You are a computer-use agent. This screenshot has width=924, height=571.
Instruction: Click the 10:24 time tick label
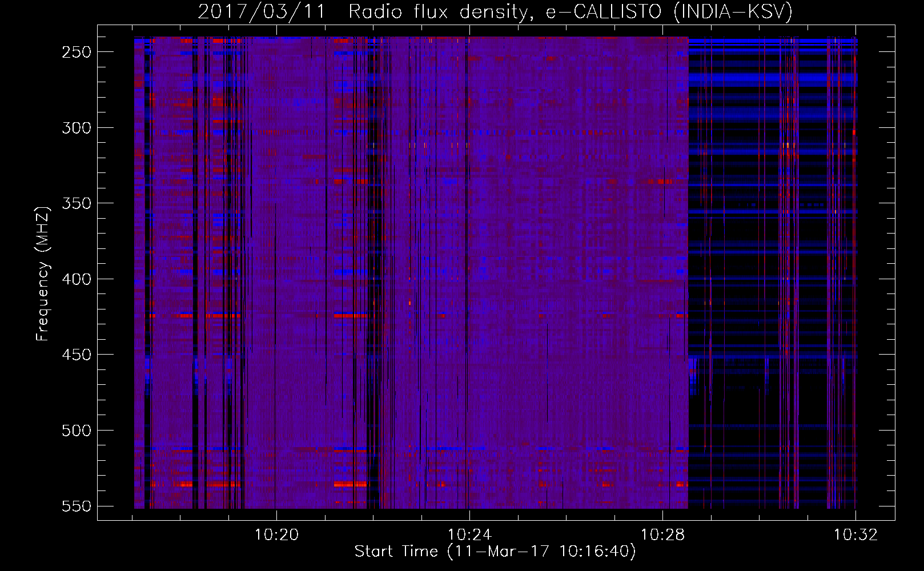point(469,534)
